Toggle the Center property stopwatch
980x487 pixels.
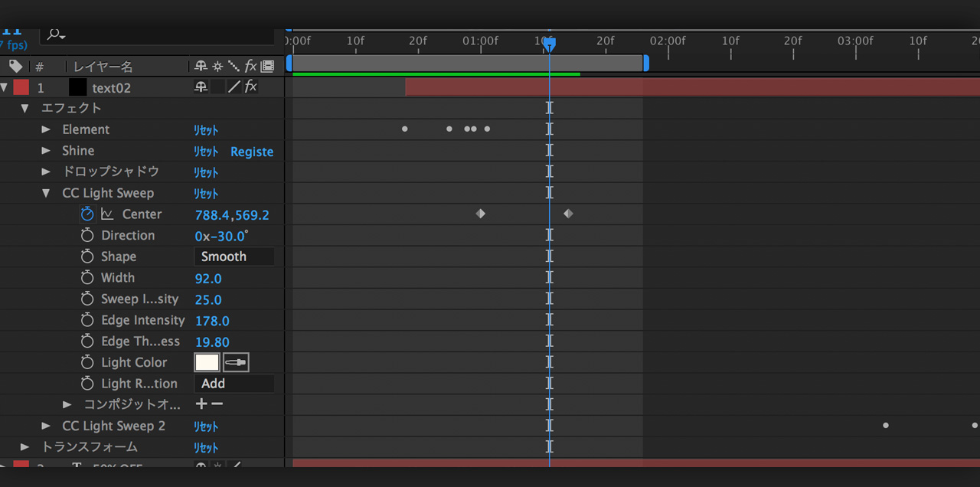87,214
